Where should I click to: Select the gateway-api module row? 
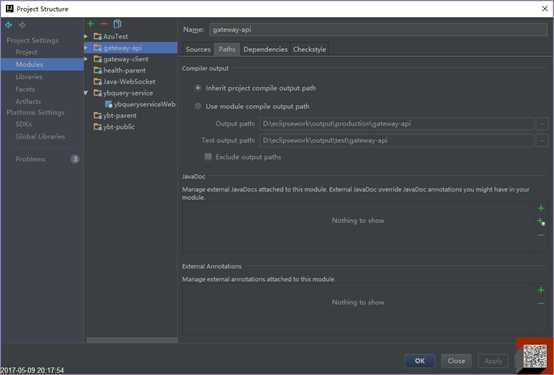click(x=131, y=48)
